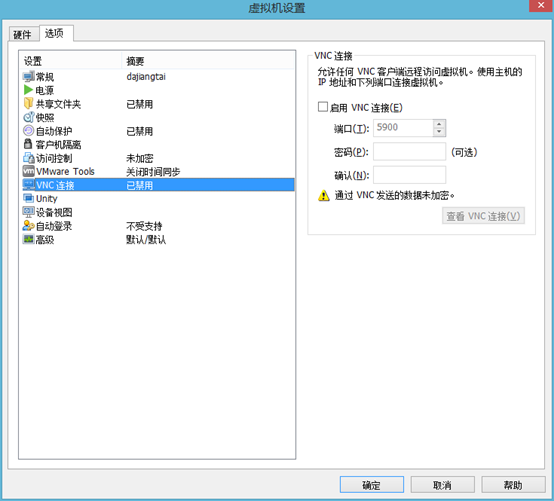554x501 pixels.
Task: Click 已禁用 in the 共享文件夹 row
Action: (140, 104)
